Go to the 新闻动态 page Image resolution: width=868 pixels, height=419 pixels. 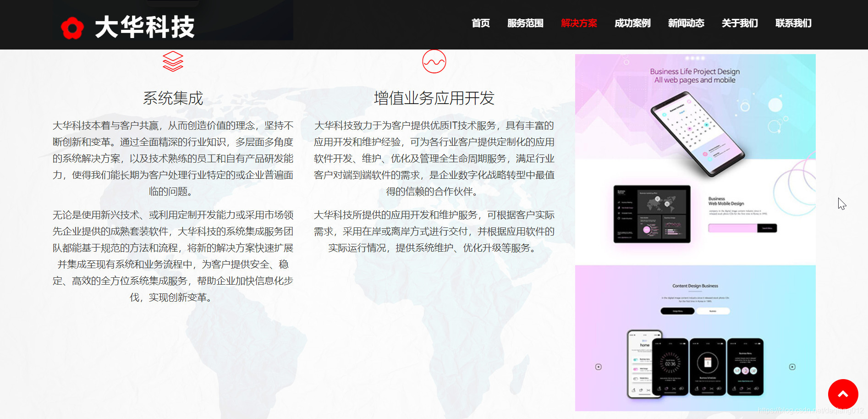[x=686, y=23]
